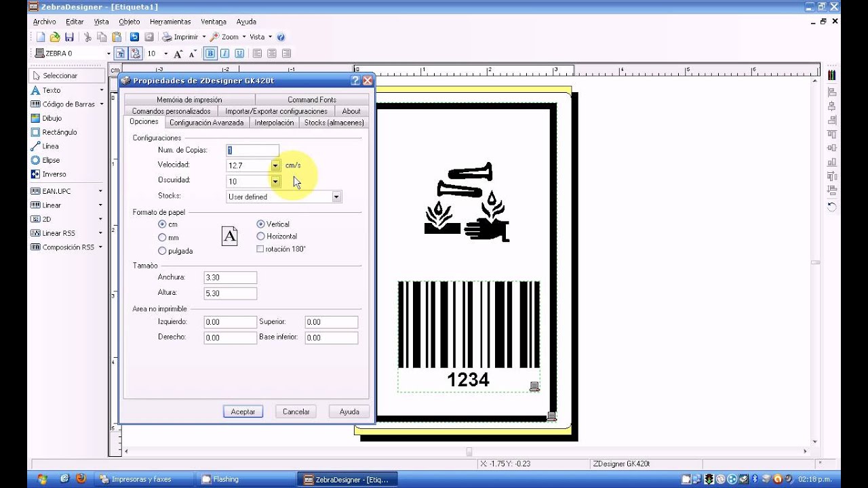Click the Ayuda button in dialog
The width and height of the screenshot is (868, 488).
349,411
